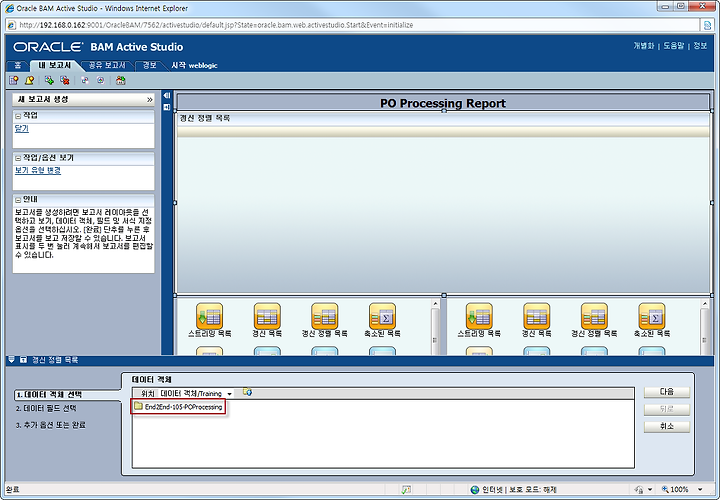This screenshot has width=720, height=500.
Task: Click the browser address bar URL
Action: click(216, 25)
